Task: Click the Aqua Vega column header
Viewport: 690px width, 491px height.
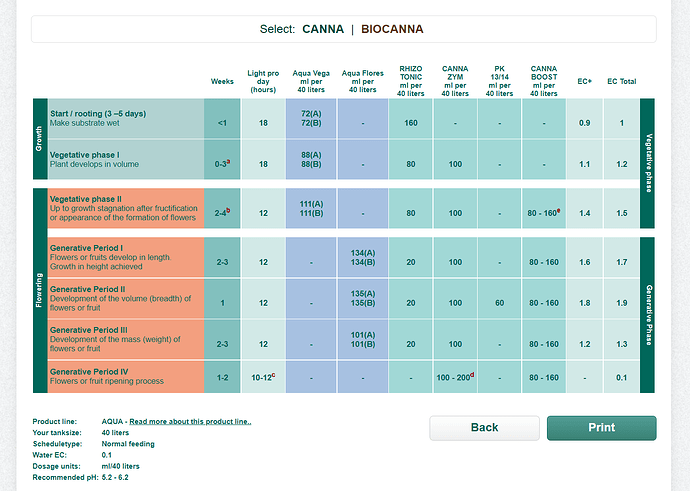Action: [x=311, y=81]
